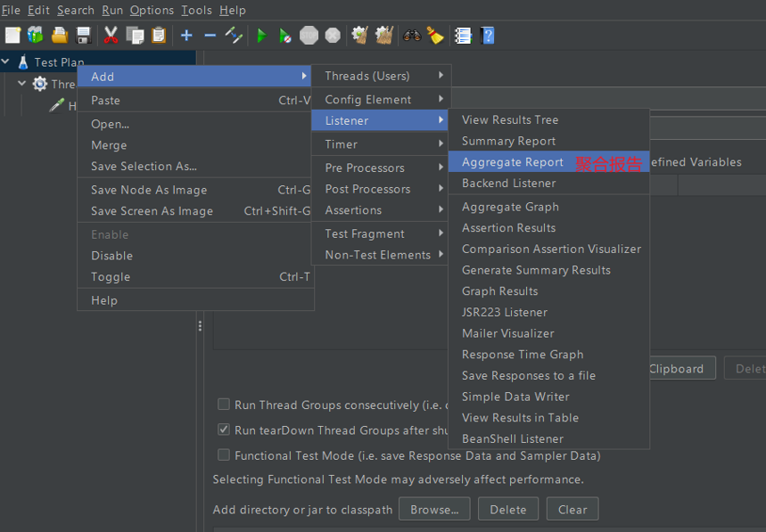
Task: Select Backend Listener entry
Action: coord(548,183)
